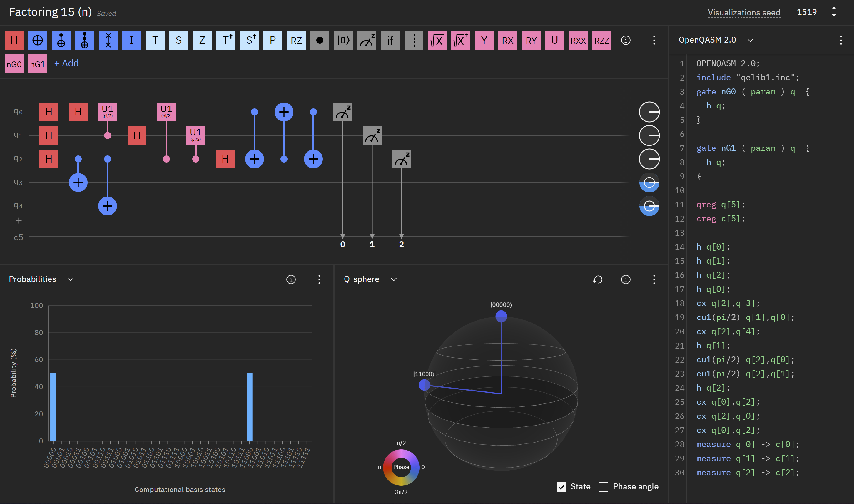Click the q2 qubit label
The image size is (854, 504).
[x=18, y=159]
